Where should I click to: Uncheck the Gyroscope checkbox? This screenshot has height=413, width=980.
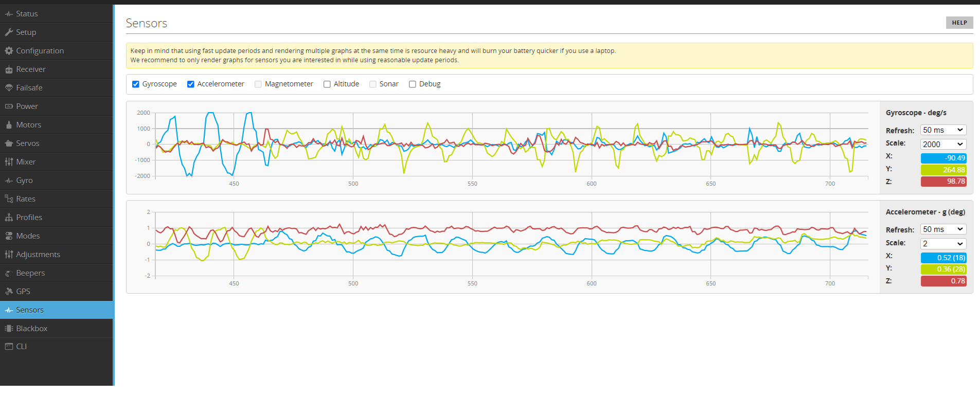coord(136,84)
